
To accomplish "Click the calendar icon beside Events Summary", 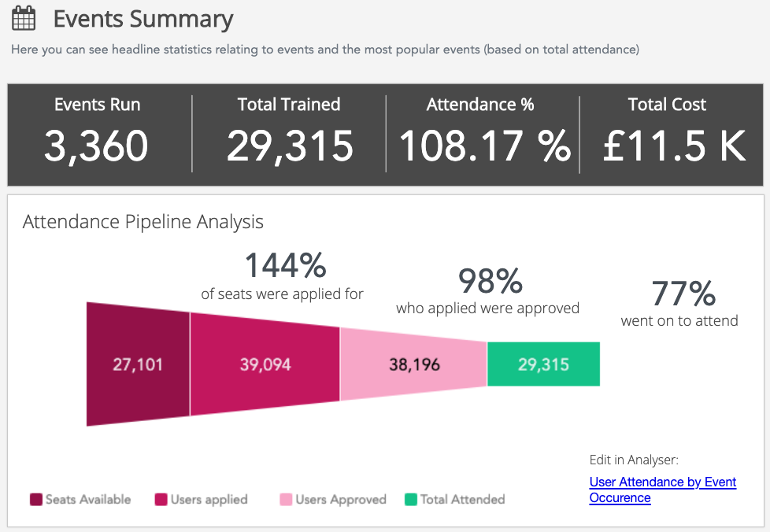I will [24, 19].
